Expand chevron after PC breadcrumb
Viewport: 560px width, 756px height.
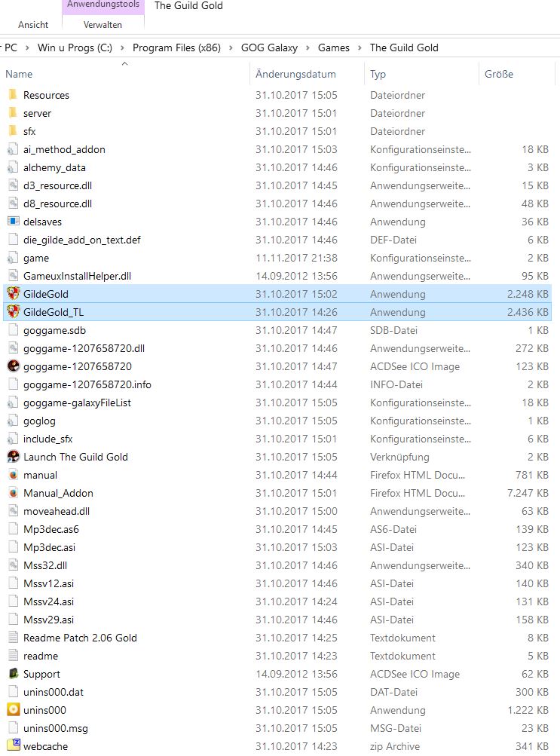tap(27, 47)
